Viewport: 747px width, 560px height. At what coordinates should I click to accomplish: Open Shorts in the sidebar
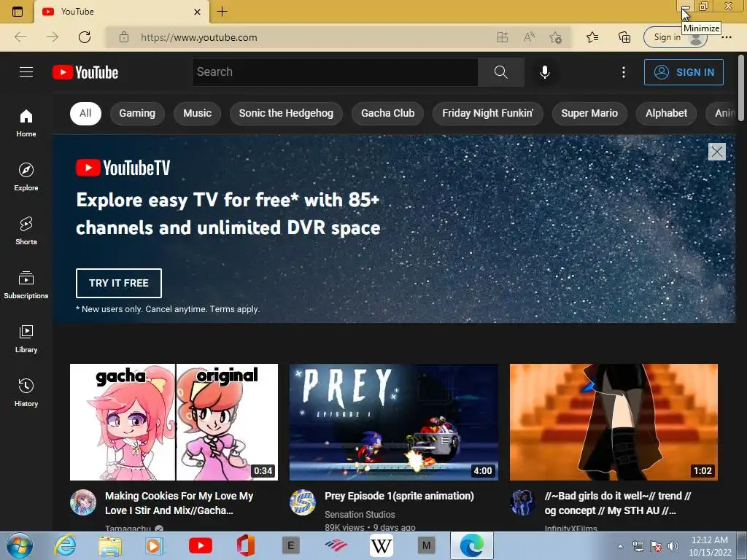(x=26, y=231)
